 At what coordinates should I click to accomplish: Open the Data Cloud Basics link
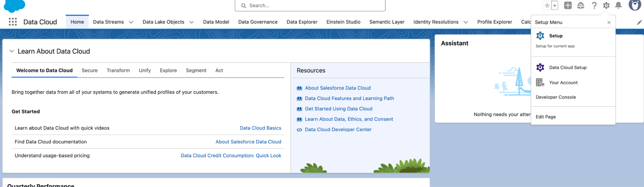coord(260,128)
